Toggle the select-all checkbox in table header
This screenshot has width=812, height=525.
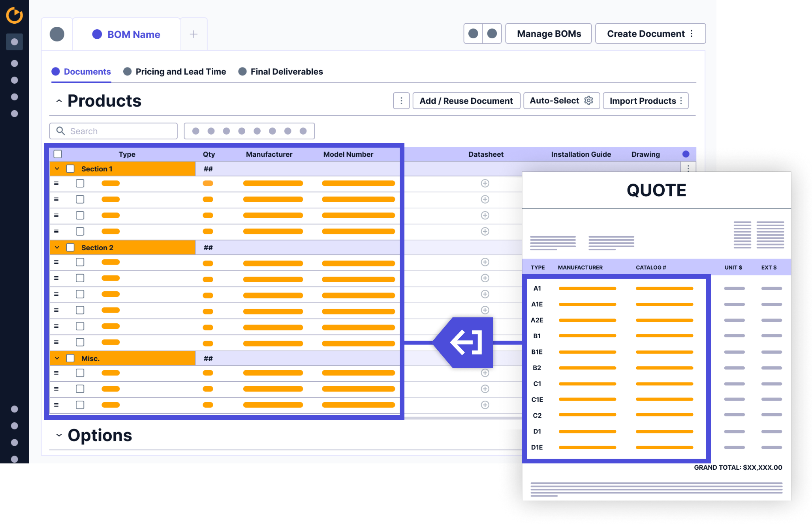(x=58, y=154)
